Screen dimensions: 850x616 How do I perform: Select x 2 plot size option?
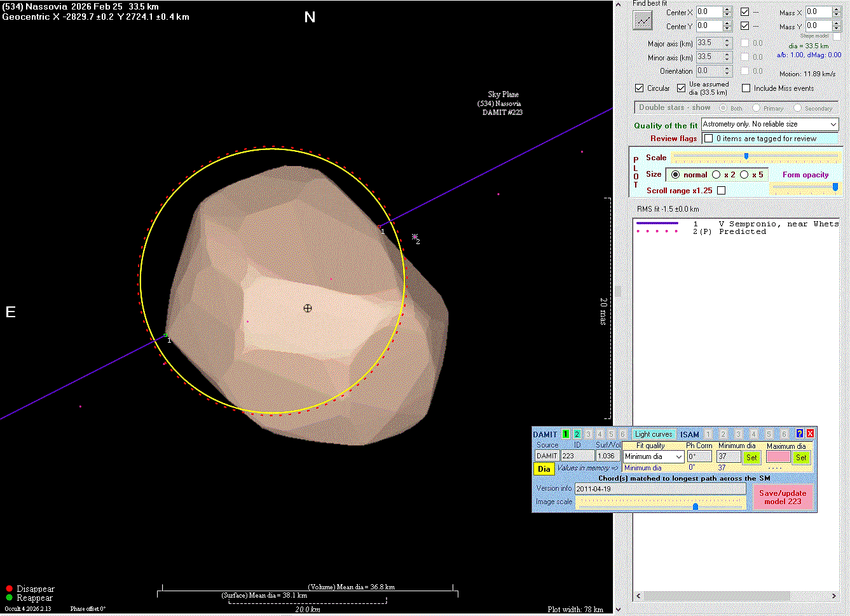click(x=716, y=175)
